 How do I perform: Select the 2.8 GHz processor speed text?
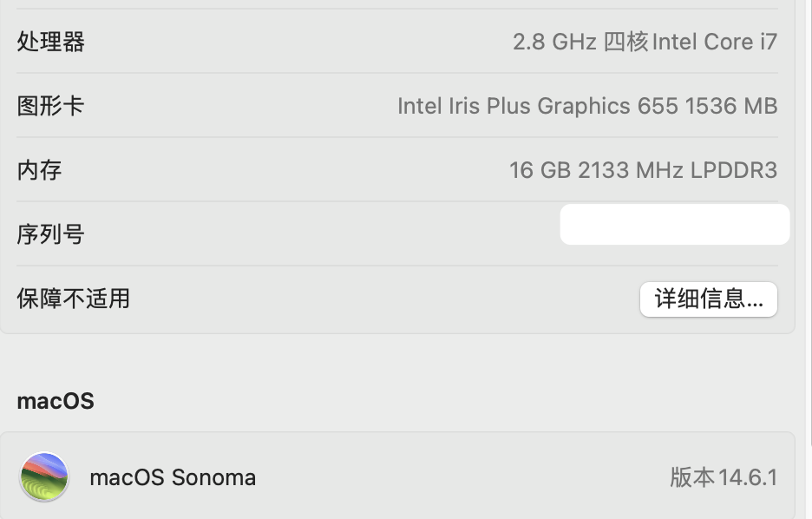pos(554,42)
